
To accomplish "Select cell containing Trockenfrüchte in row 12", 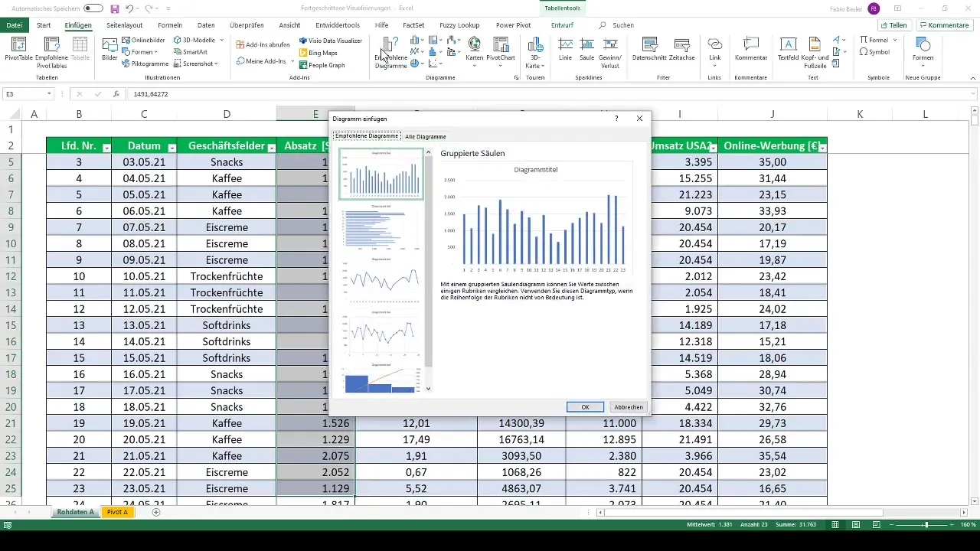I will pyautogui.click(x=227, y=276).
